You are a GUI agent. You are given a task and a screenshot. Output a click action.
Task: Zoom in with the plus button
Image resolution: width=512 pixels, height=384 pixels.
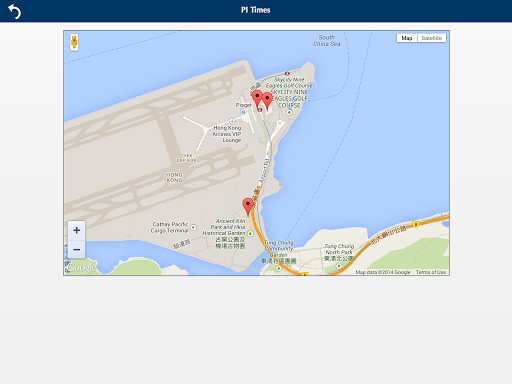(77, 230)
